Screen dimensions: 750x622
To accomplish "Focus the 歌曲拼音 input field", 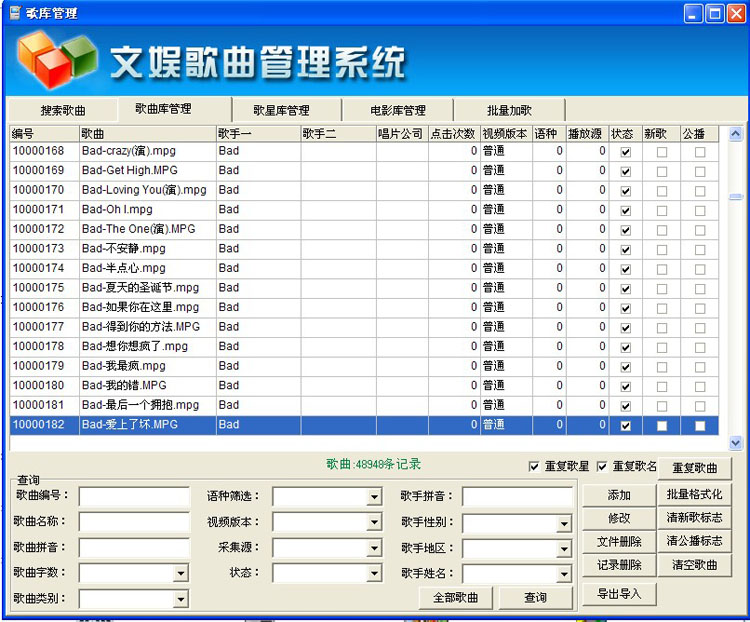I will point(134,548).
